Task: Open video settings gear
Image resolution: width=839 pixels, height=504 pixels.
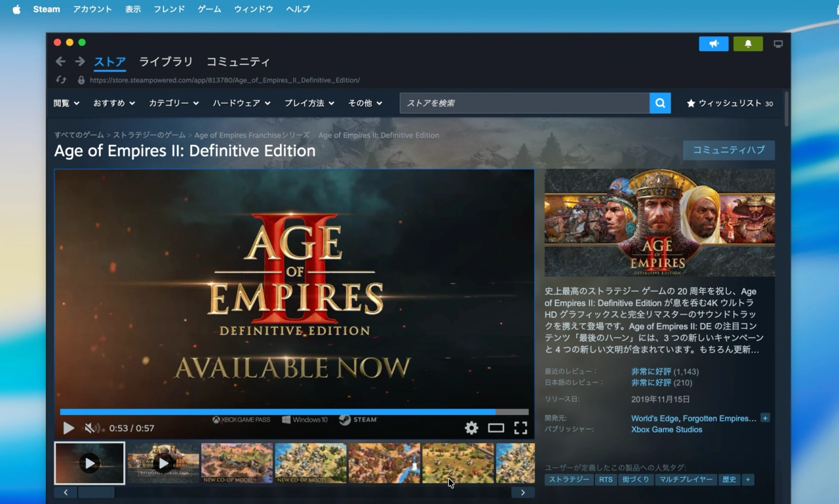Action: pos(471,428)
